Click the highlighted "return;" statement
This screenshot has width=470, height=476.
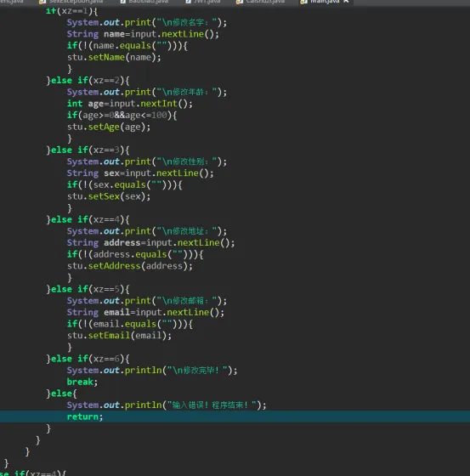(x=85, y=416)
